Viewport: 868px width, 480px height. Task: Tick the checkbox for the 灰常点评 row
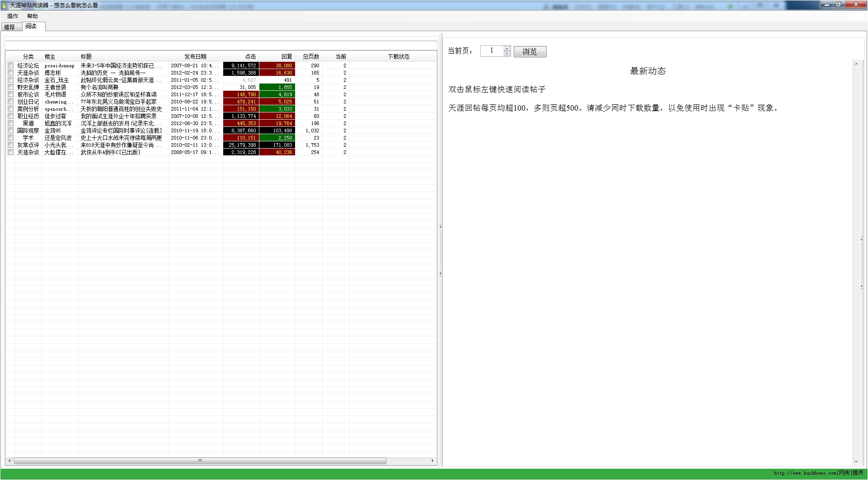click(11, 145)
